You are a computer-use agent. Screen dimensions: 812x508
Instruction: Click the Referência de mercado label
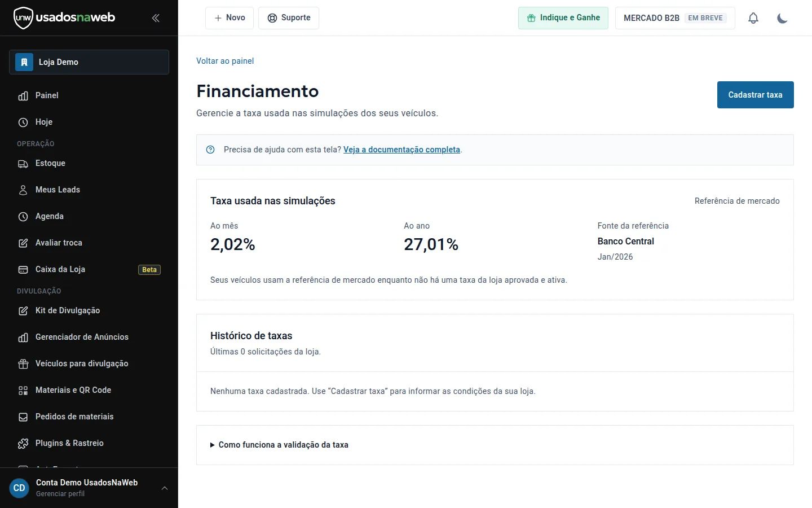pos(737,201)
